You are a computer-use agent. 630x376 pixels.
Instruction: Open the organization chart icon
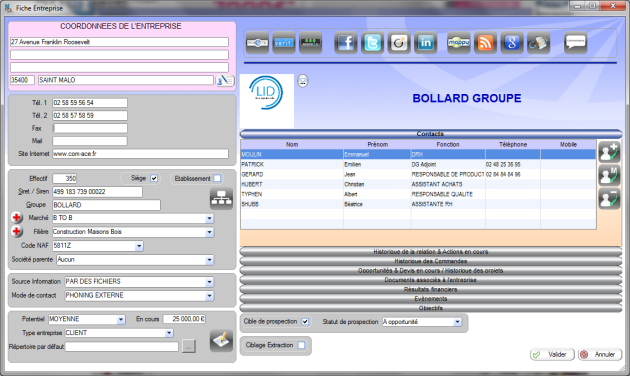coord(221,198)
